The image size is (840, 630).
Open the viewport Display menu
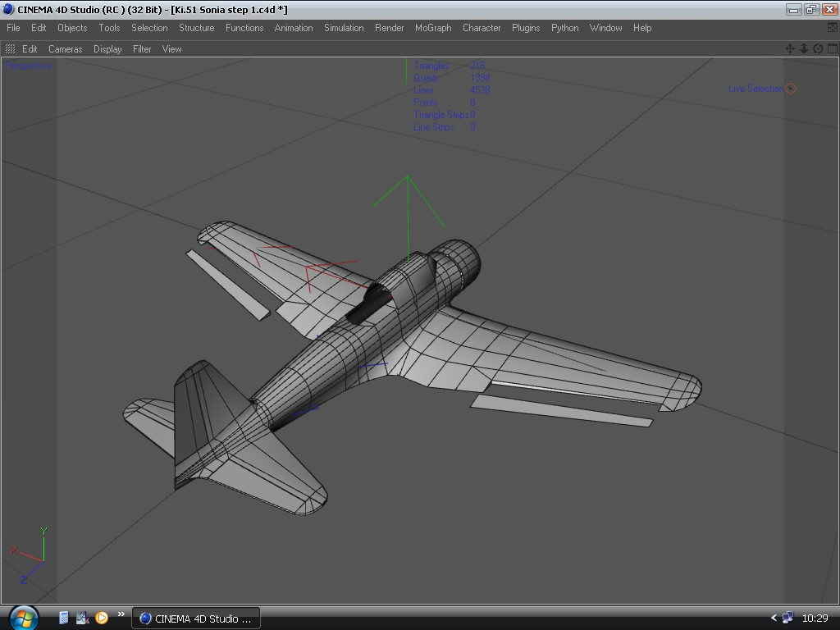[107, 48]
